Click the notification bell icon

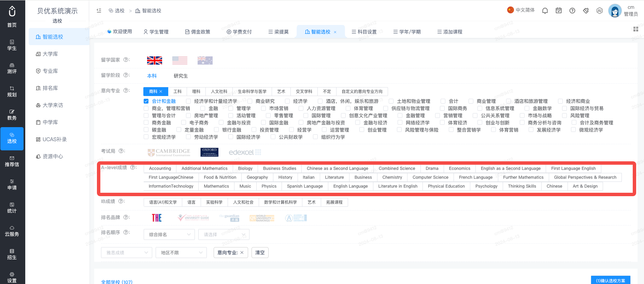(545, 11)
